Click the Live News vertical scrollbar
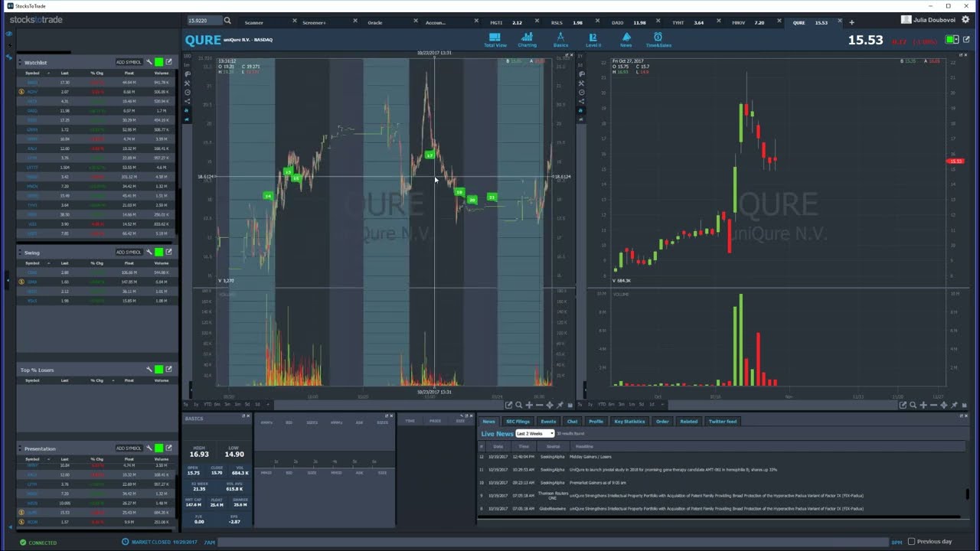The image size is (980, 551). click(968, 494)
